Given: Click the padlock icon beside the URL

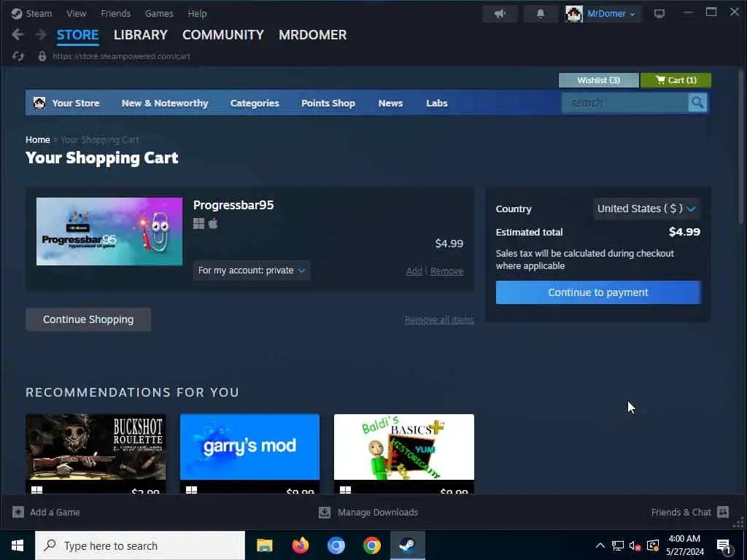Looking at the screenshot, I should click(42, 56).
